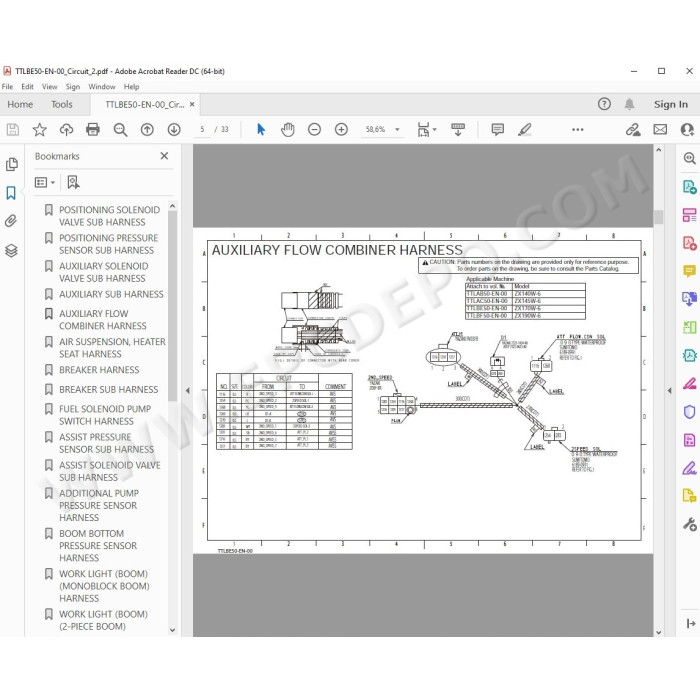Open the Attachments paperclip panel
The height and width of the screenshot is (700, 700).
11,221
